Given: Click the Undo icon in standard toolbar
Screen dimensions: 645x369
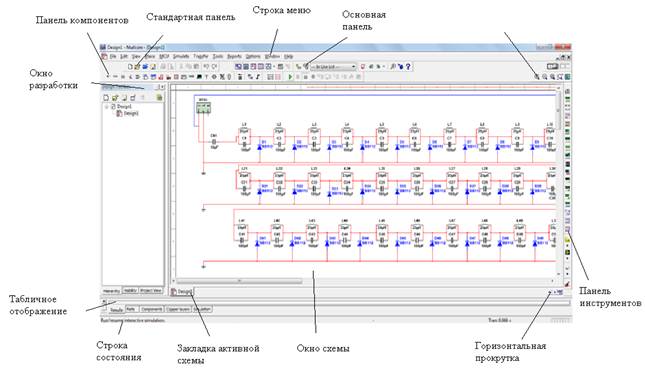Looking at the screenshot, I should [x=206, y=67].
